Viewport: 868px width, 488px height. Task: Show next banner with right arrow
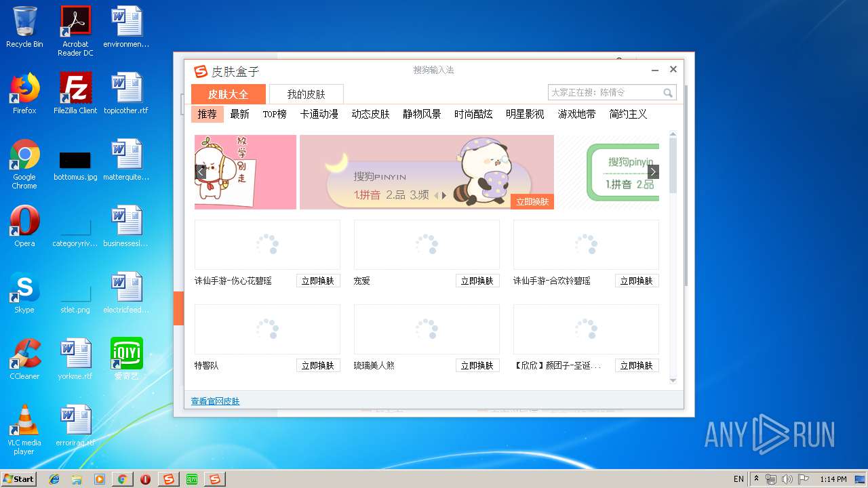653,172
